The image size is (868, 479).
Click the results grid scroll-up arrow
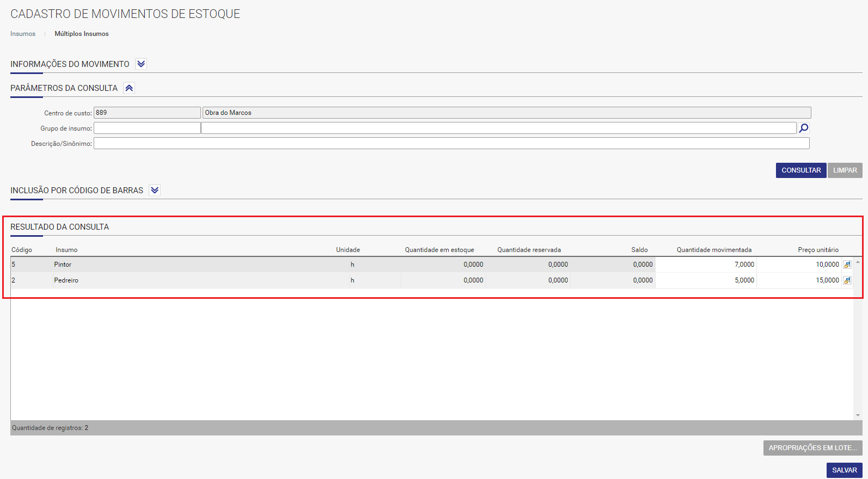[858, 262]
